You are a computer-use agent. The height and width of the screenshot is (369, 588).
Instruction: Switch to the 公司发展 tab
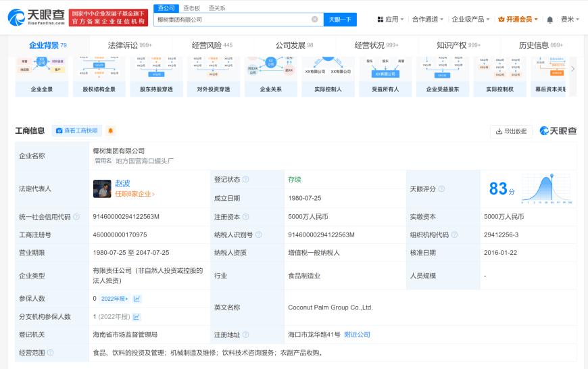point(294,45)
